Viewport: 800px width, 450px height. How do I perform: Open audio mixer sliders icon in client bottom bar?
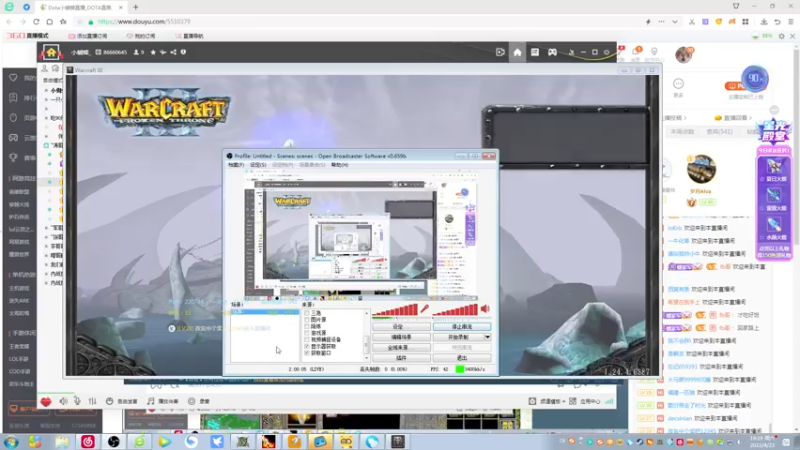pos(92,402)
